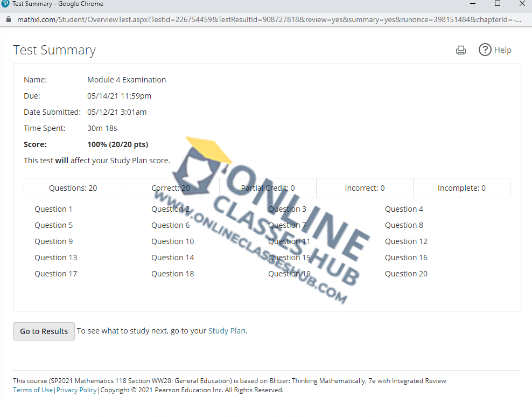Screen dimensions: 532x417
Task: Select Question 4 from the list
Action: point(404,209)
